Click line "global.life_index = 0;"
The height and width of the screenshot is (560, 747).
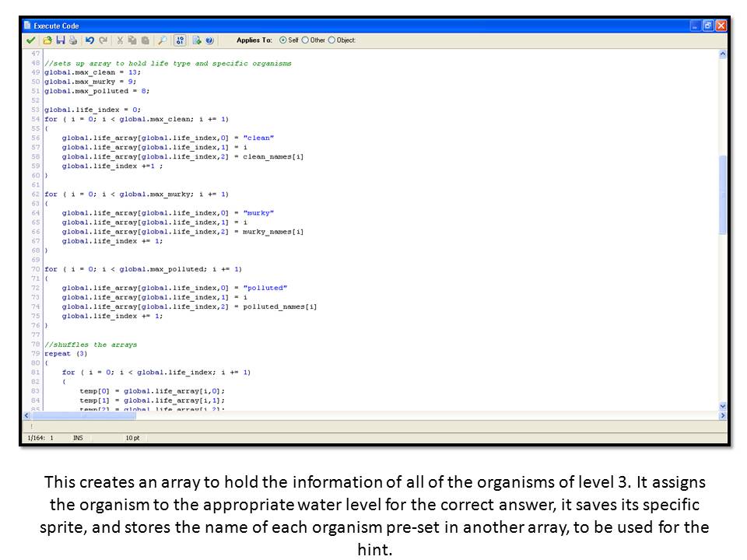pyautogui.click(x=93, y=110)
